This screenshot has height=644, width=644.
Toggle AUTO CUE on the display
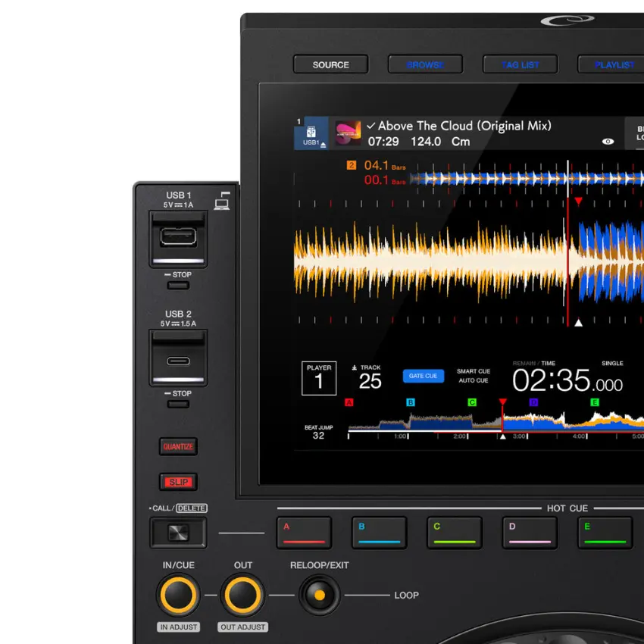coord(473,380)
